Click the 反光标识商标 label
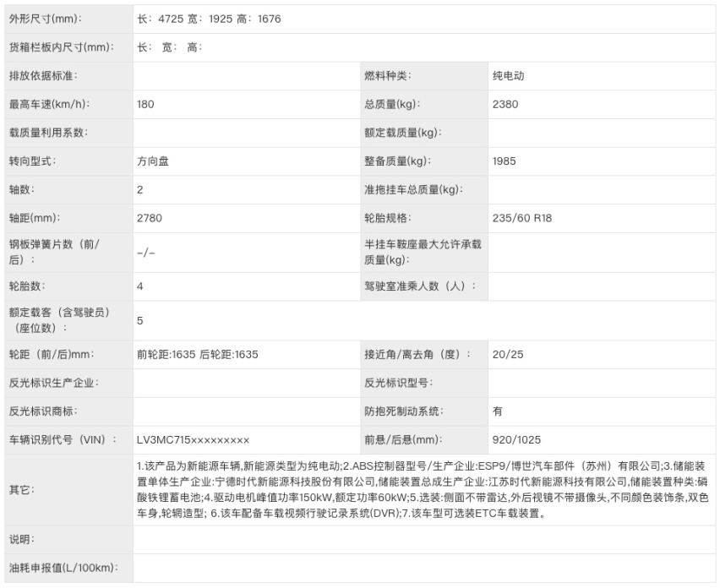 pyautogui.click(x=43, y=411)
